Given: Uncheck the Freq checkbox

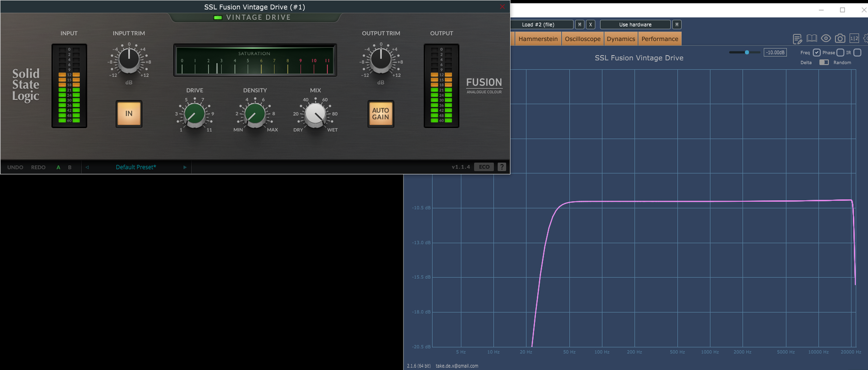Looking at the screenshot, I should [x=816, y=53].
